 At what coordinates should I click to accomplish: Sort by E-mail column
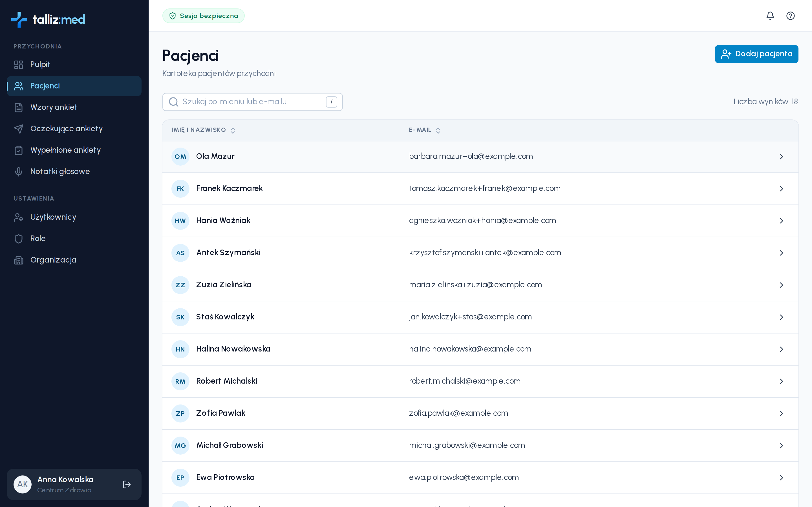(x=424, y=130)
